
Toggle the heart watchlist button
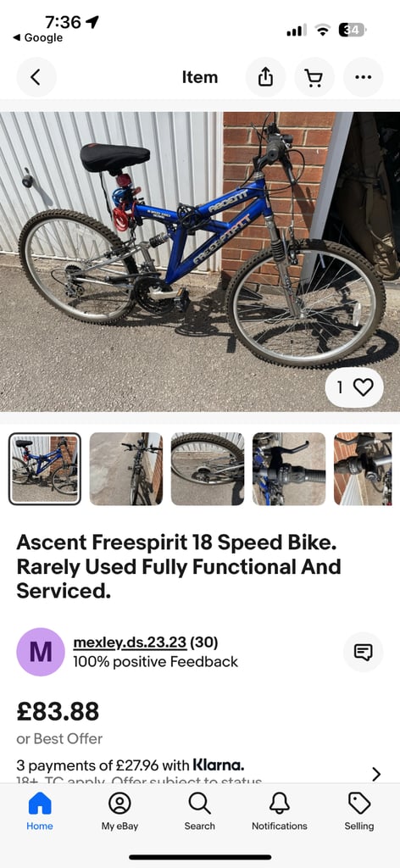(354, 387)
